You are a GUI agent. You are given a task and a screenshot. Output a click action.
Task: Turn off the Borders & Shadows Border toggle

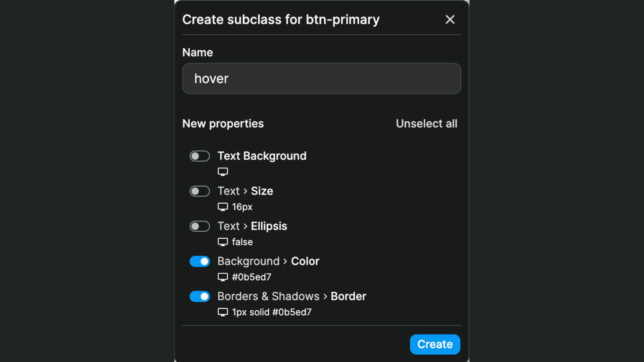coord(200,297)
